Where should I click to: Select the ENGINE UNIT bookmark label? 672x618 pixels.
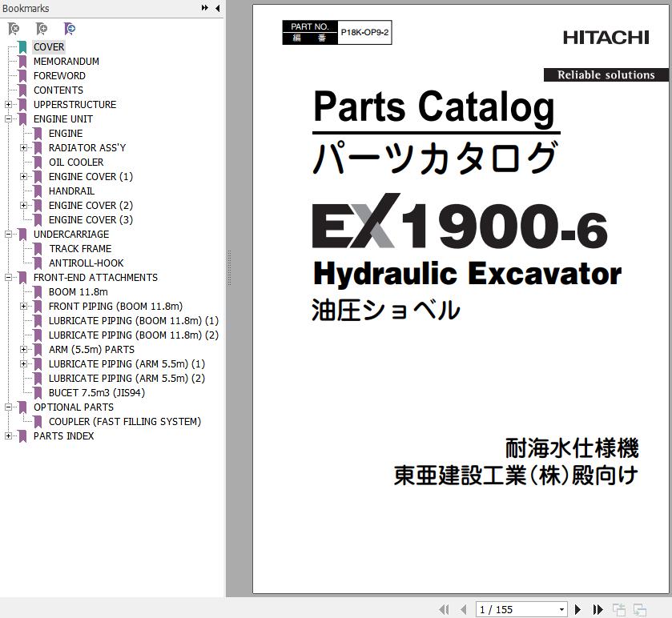coord(63,119)
